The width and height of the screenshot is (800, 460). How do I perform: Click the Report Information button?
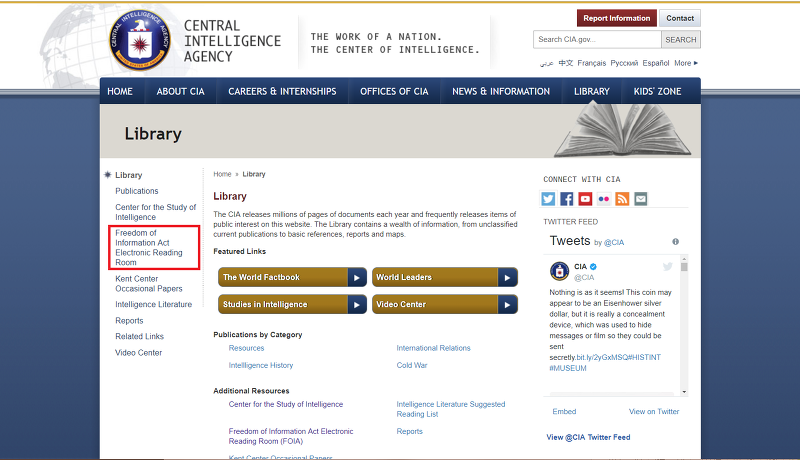pyautogui.click(x=617, y=18)
